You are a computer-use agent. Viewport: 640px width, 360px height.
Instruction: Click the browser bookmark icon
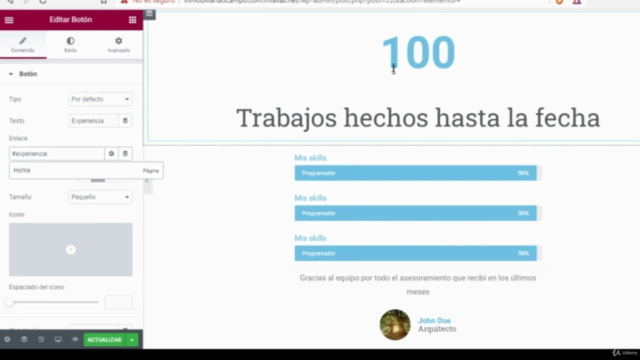point(104,2)
